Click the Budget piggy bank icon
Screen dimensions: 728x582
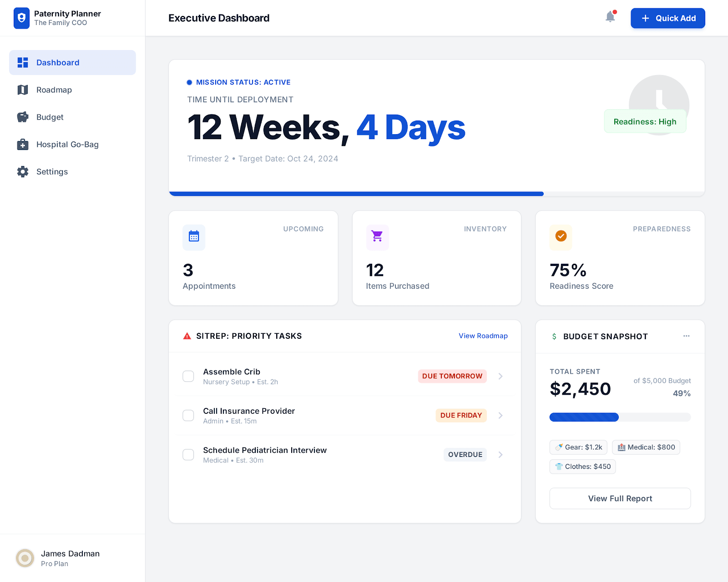(x=22, y=117)
